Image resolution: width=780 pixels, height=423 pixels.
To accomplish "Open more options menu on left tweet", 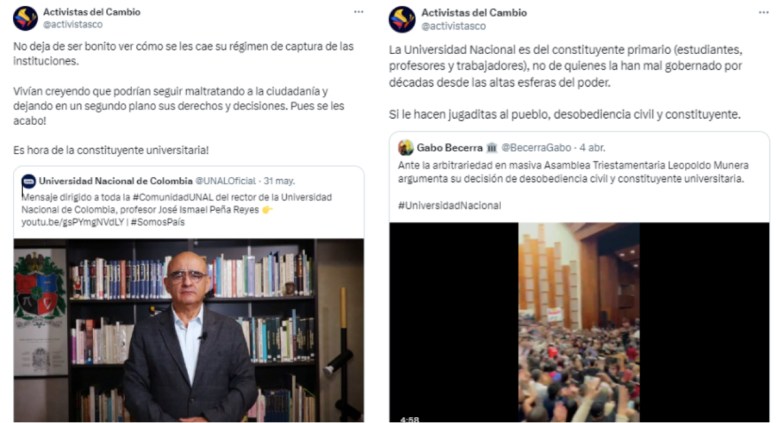I will click(x=359, y=12).
